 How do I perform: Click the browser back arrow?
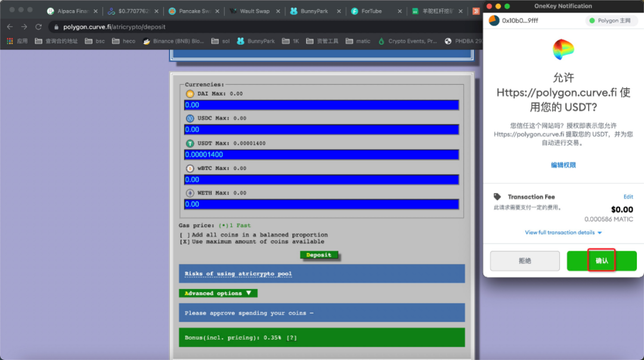tap(10, 27)
